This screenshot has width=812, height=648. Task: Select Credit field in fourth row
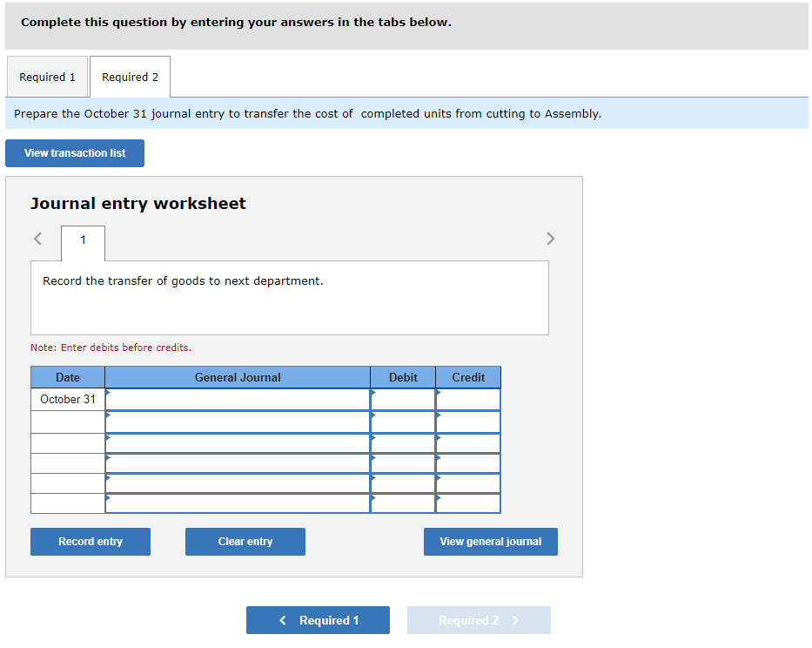tap(468, 463)
